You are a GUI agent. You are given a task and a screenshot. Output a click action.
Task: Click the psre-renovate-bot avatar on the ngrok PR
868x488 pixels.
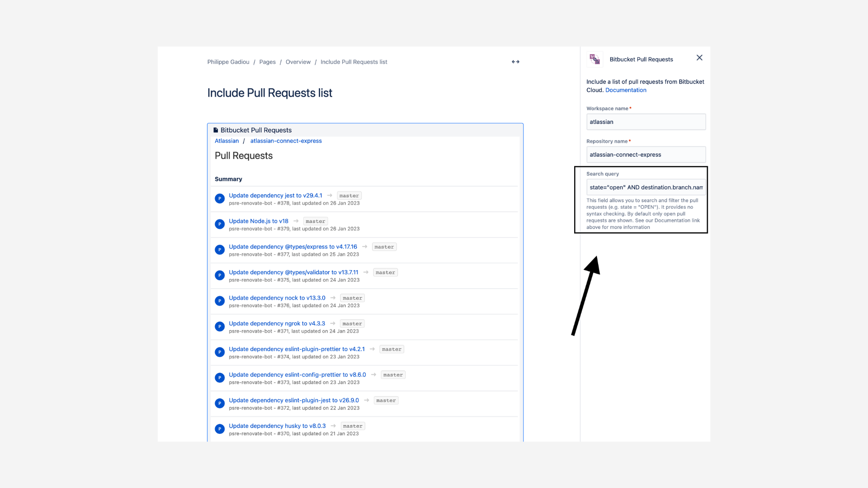pyautogui.click(x=220, y=326)
